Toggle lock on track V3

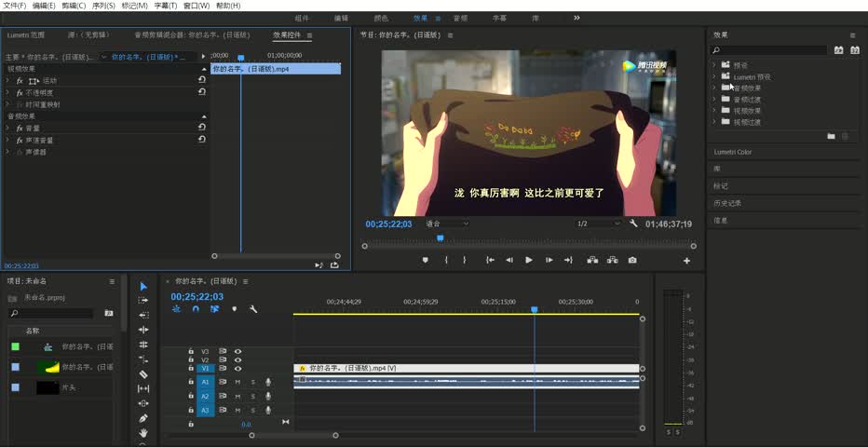pyautogui.click(x=191, y=351)
